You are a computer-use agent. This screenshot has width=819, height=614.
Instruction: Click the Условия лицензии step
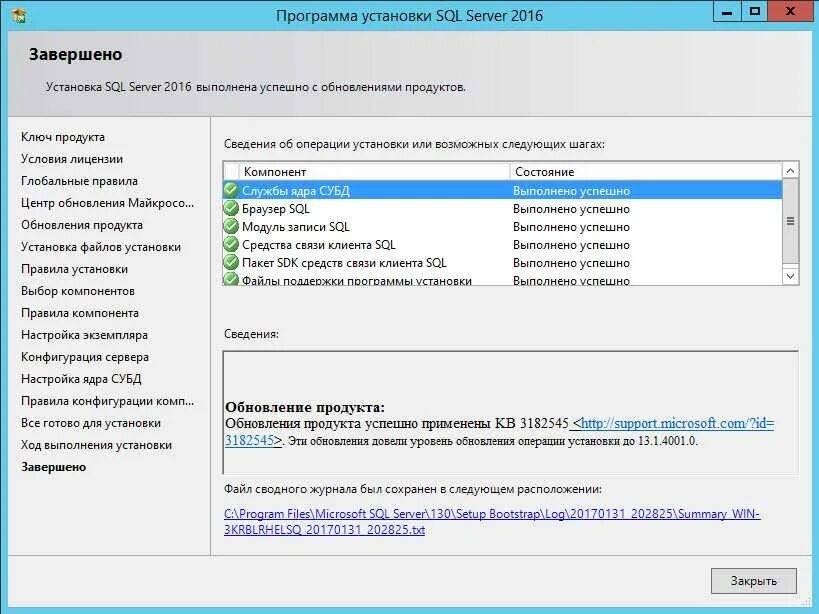pyautogui.click(x=72, y=159)
